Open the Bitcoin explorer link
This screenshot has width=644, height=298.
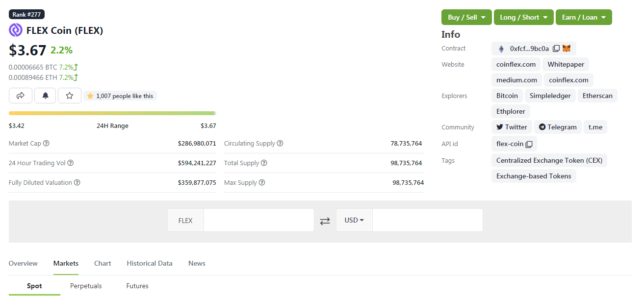click(507, 96)
